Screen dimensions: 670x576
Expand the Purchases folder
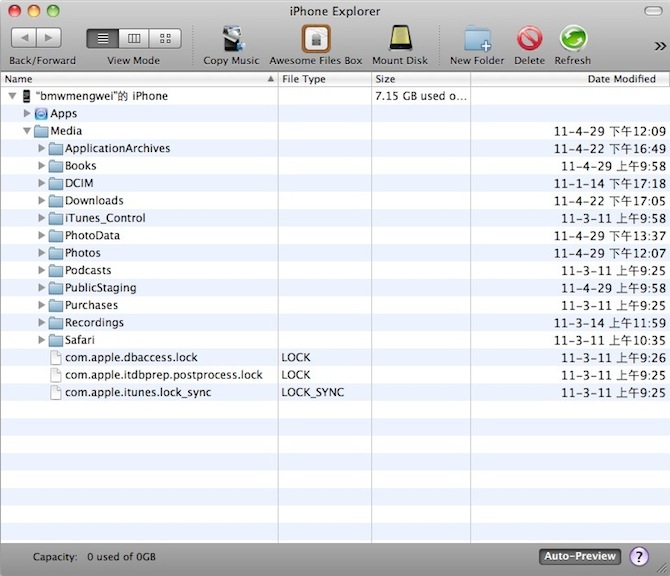[x=41, y=305]
